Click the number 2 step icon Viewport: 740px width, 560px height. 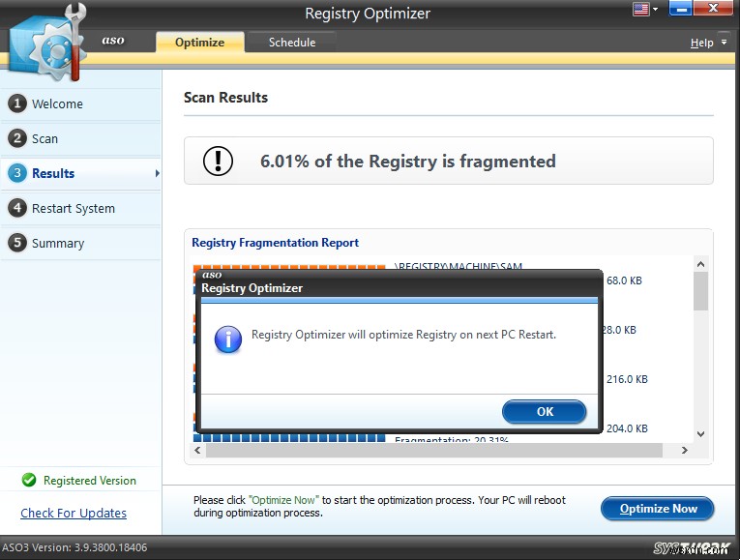coord(17,138)
